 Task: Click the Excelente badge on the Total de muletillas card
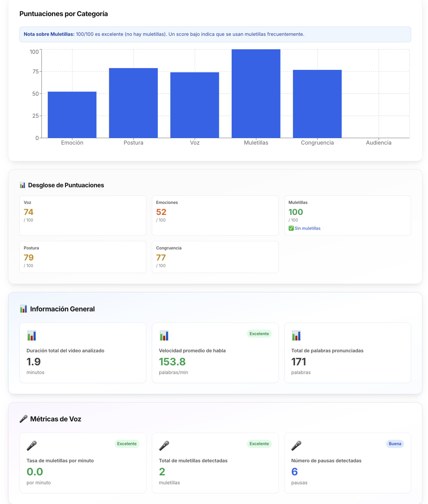[x=259, y=444]
